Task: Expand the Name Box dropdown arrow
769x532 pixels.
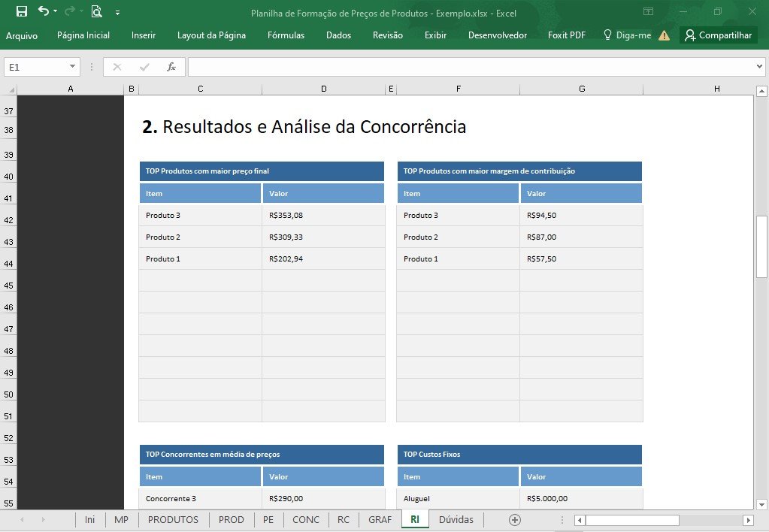Action: click(73, 67)
